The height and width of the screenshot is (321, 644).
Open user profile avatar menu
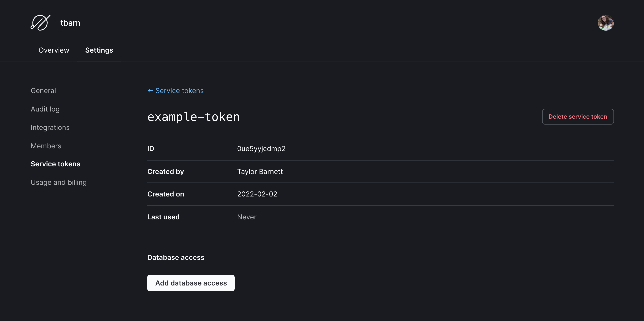[x=606, y=22]
